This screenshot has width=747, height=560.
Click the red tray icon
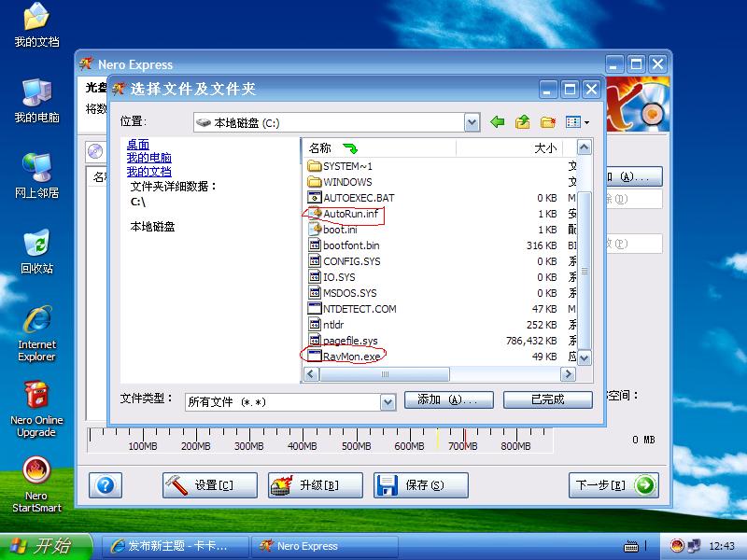tap(676, 546)
